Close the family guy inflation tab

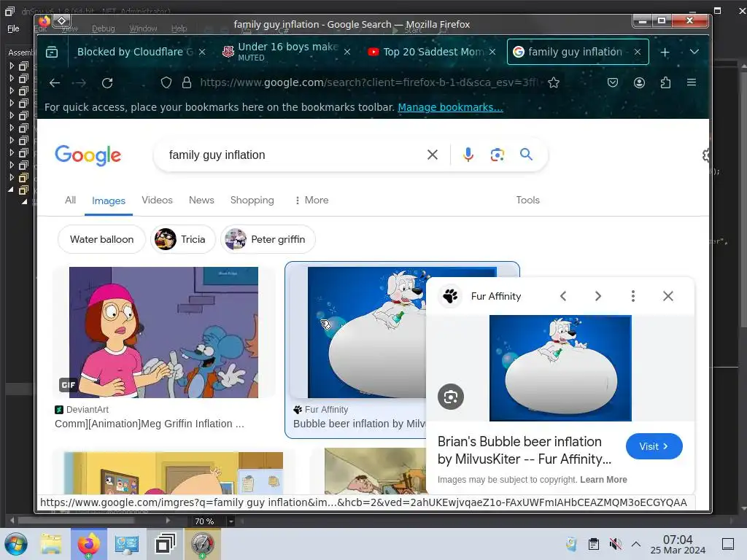pyautogui.click(x=638, y=52)
